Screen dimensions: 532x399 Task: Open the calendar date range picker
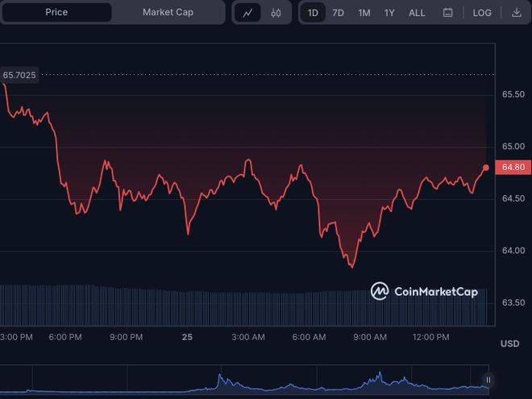(447, 13)
